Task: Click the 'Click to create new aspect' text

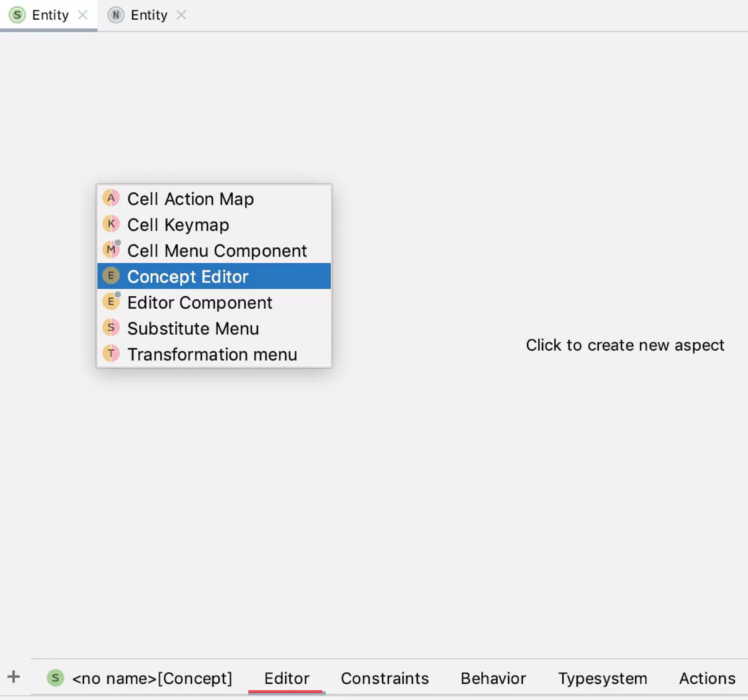Action: click(625, 345)
